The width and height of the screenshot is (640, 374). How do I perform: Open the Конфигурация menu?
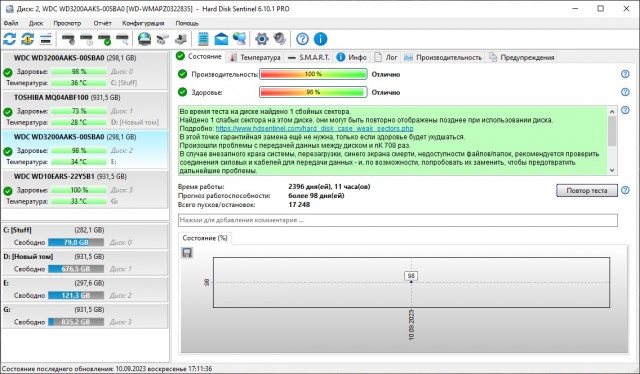pyautogui.click(x=143, y=23)
